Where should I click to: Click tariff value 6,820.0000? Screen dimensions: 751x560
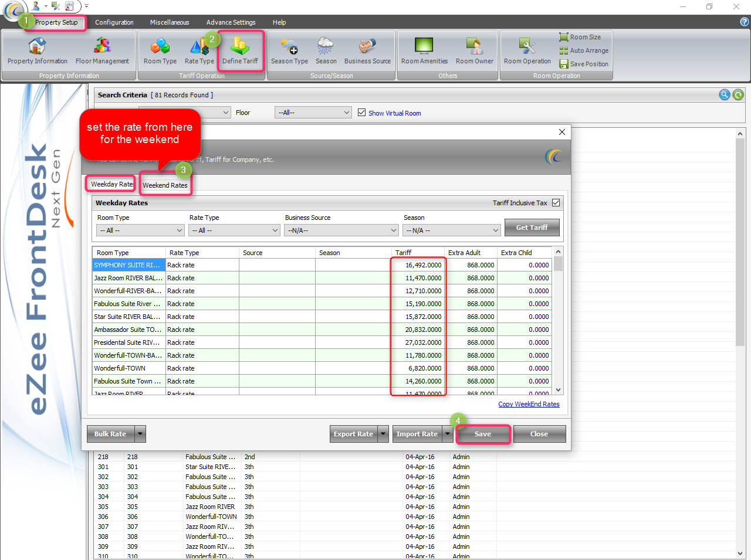pos(418,368)
